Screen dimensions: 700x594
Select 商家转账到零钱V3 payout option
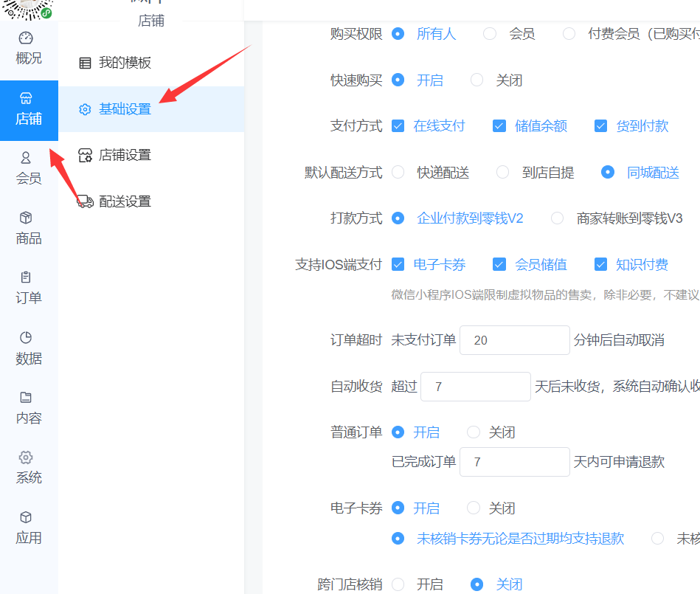coord(558,218)
